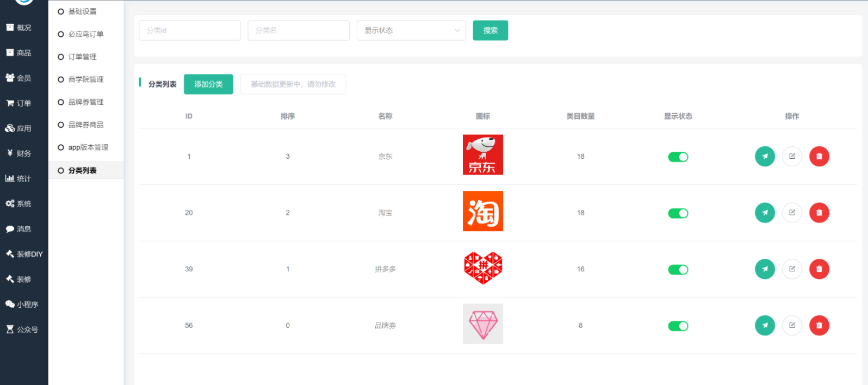Toggle display status switch for 京东
Screen dimensions: 868x385
[678, 157]
